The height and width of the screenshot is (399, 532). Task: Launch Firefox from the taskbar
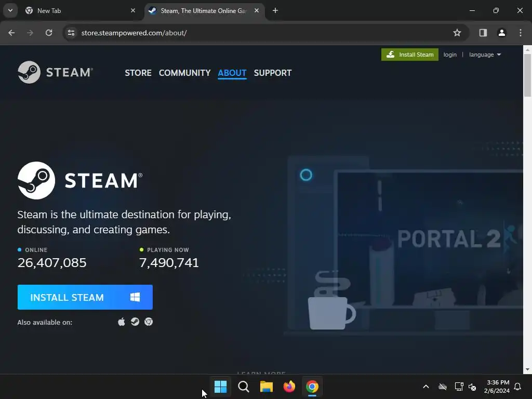(289, 387)
